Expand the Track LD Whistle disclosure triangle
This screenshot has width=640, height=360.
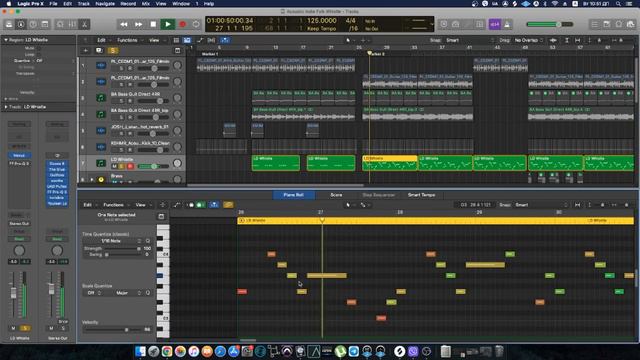click(x=6, y=107)
